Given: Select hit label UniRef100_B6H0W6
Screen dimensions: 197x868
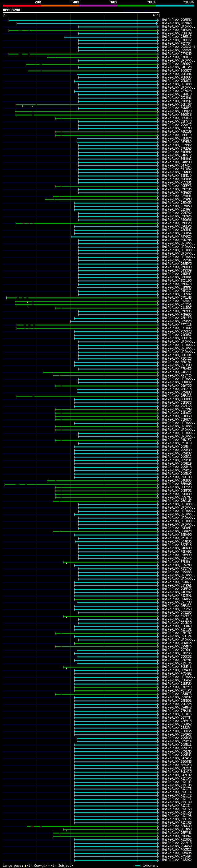Looking at the screenshot, I should (177, 484).
